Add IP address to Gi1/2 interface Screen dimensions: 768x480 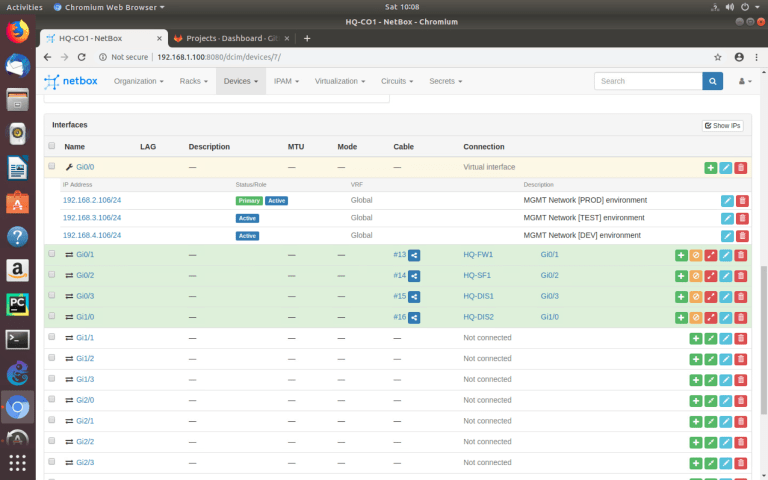click(696, 359)
